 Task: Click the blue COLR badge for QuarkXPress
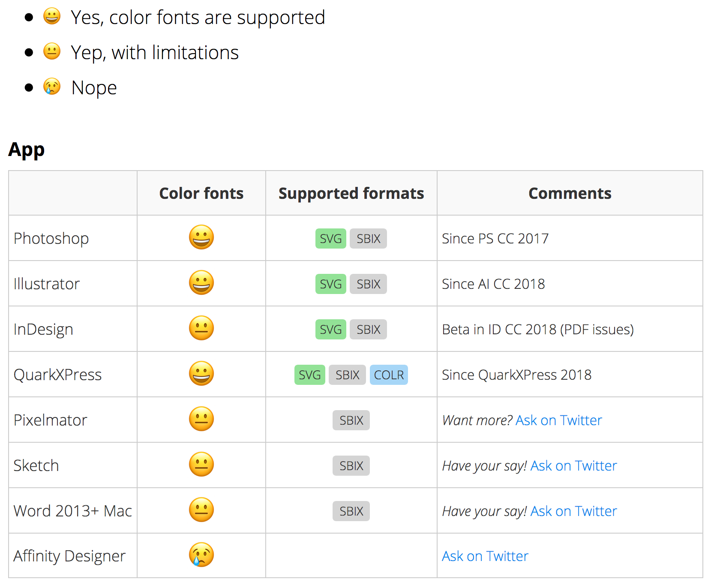389,375
